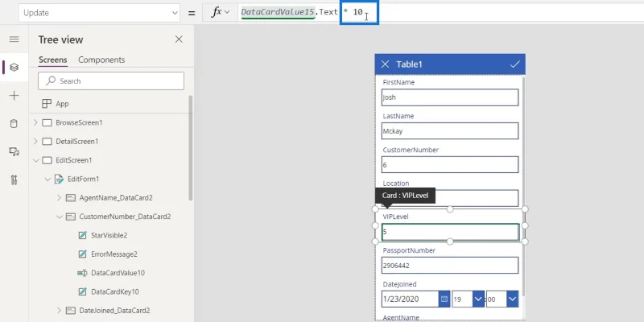644x322 pixels.
Task: Click the CustomerNumber_DataCard2 card icon
Action: coord(71,217)
